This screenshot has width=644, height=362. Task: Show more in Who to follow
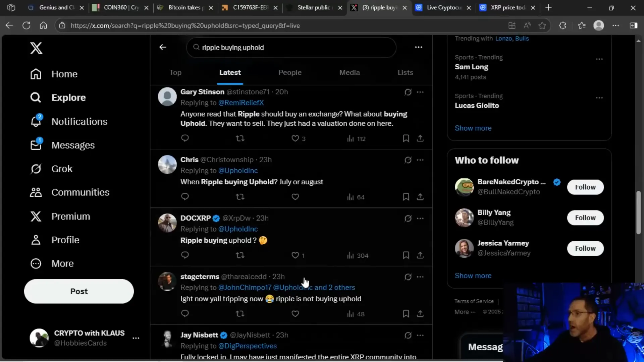(x=473, y=276)
